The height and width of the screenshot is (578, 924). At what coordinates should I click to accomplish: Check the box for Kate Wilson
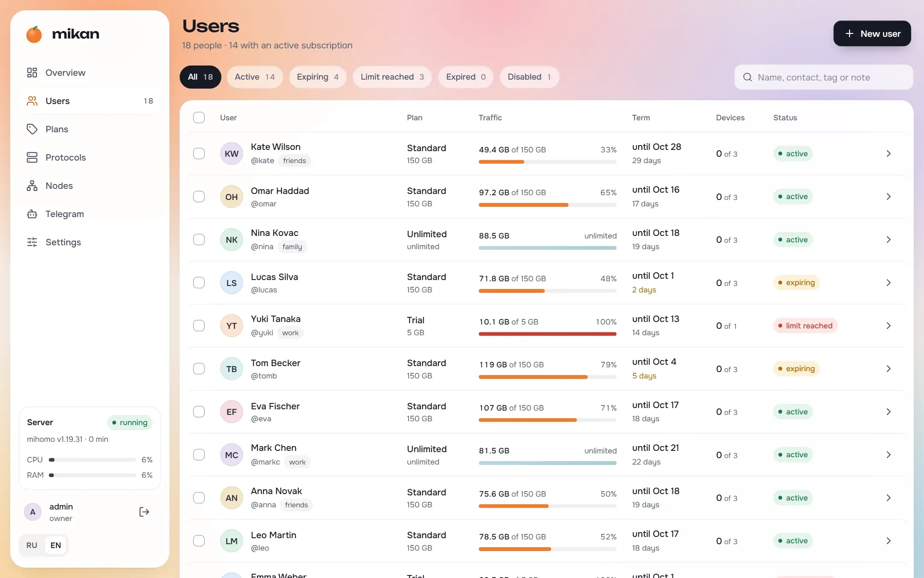199,153
